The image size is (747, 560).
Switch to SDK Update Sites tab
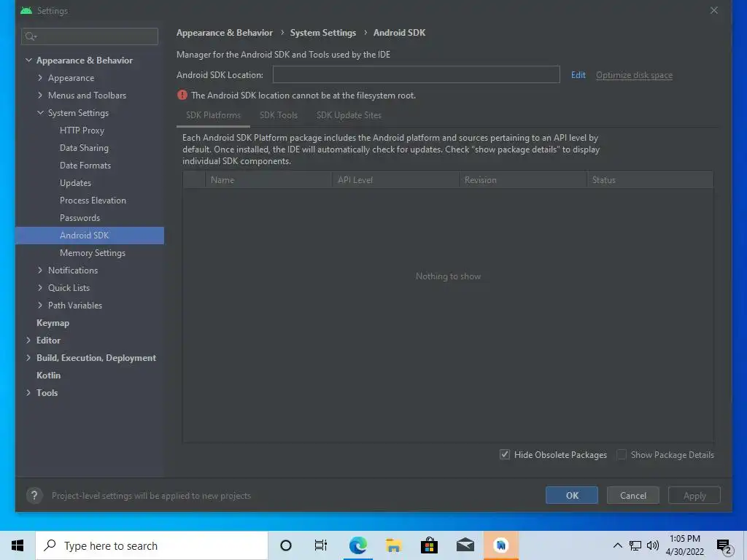click(349, 115)
